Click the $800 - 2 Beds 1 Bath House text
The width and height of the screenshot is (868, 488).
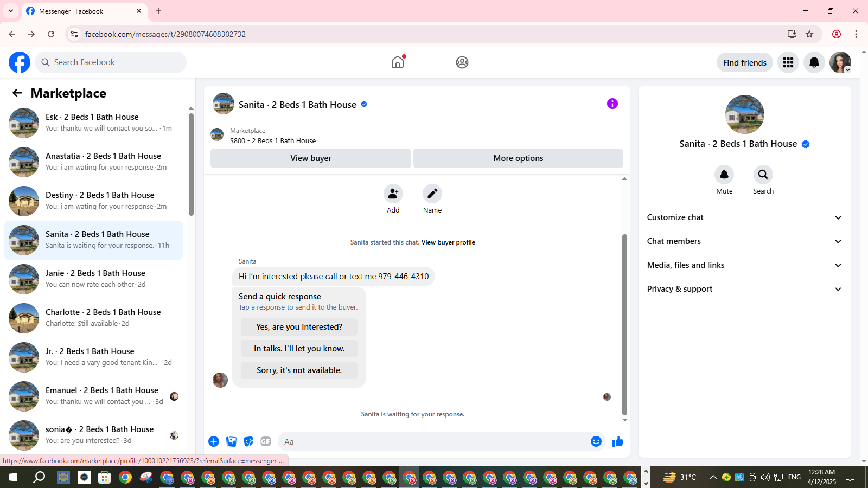273,140
